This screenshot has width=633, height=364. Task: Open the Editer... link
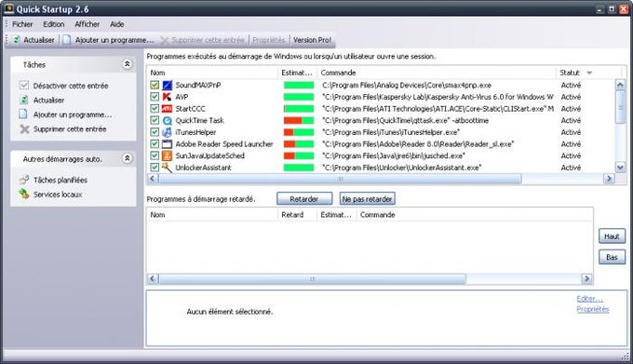[589, 299]
